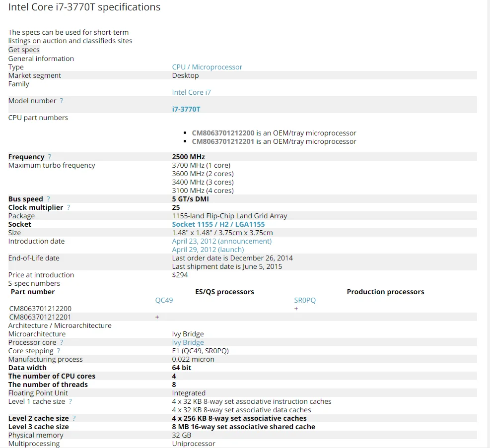Click the E1 (QC49, SR0PQ) stepping value
This screenshot has width=490, height=448.
click(200, 351)
